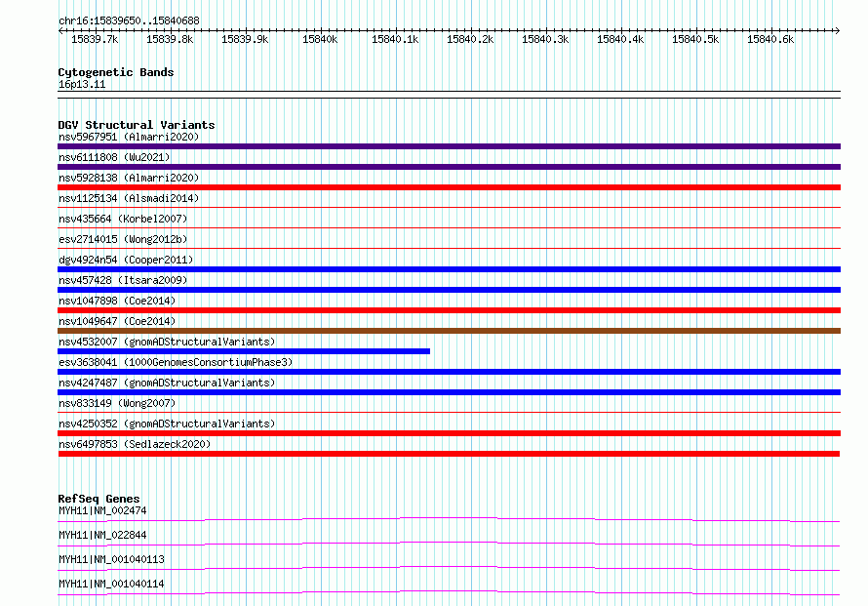Open the DGV Structural Variants track title
Viewport: 868px width, 606px height.
137,125
